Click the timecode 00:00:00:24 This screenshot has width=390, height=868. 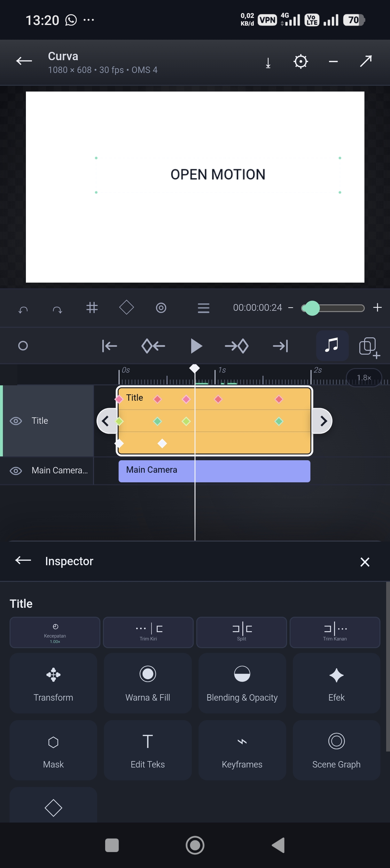(257, 308)
